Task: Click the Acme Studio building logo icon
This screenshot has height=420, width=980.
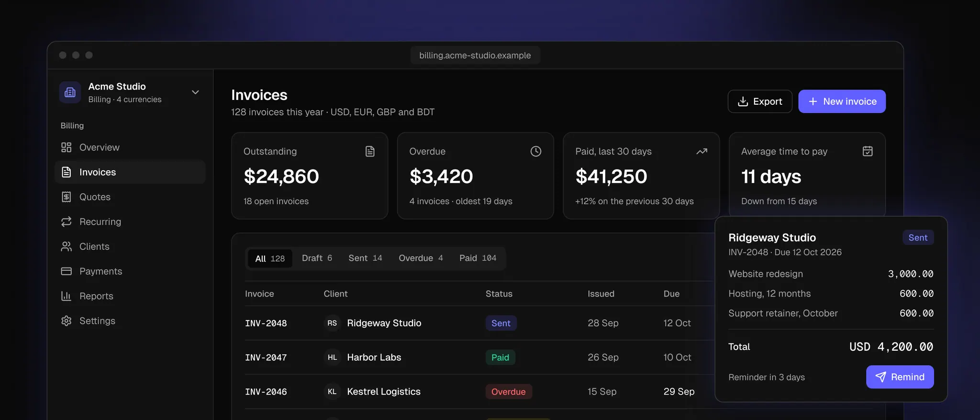Action: click(x=70, y=92)
